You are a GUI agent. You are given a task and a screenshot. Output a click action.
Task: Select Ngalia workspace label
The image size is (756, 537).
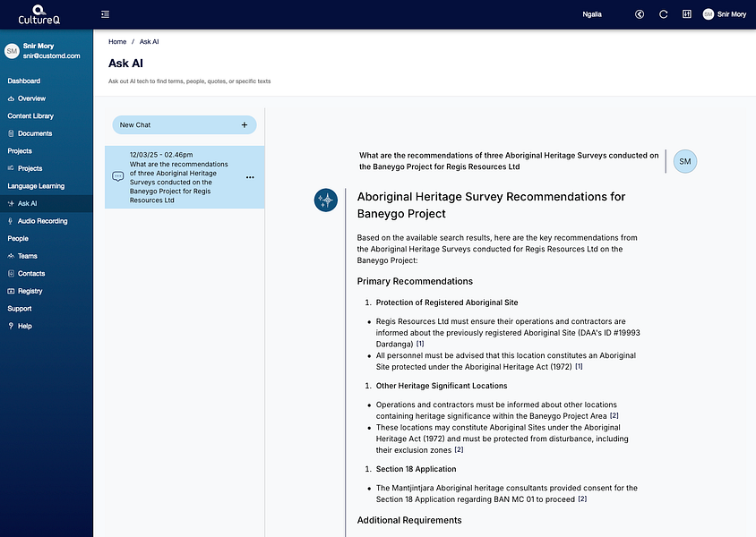[591, 14]
